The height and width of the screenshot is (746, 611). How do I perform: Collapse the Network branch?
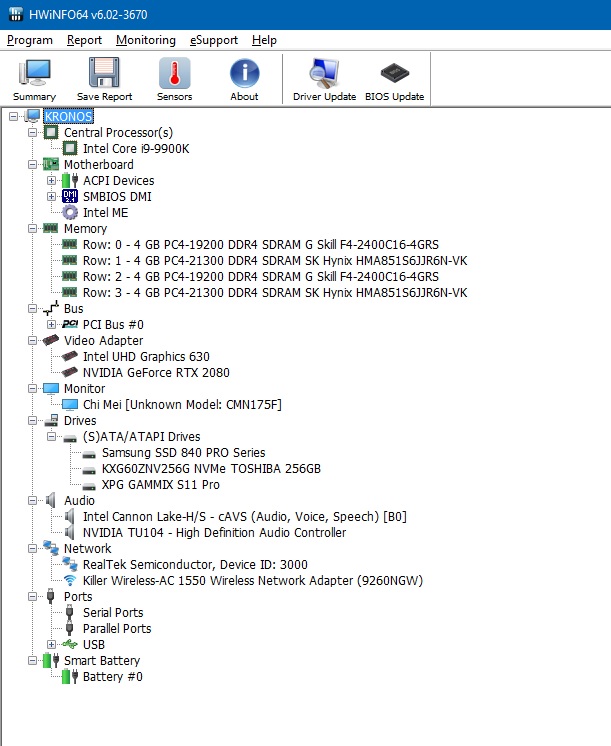32,549
